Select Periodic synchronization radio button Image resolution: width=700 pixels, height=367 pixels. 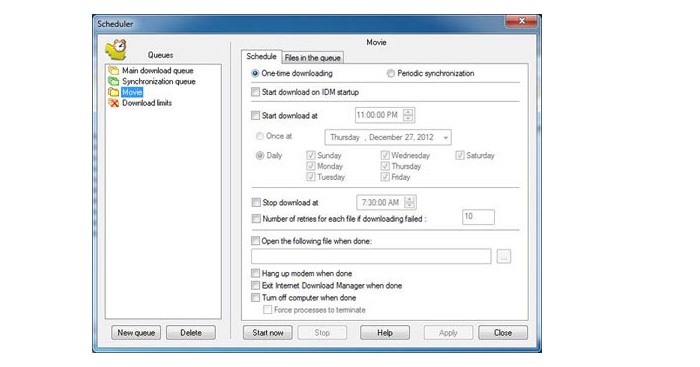(x=391, y=73)
